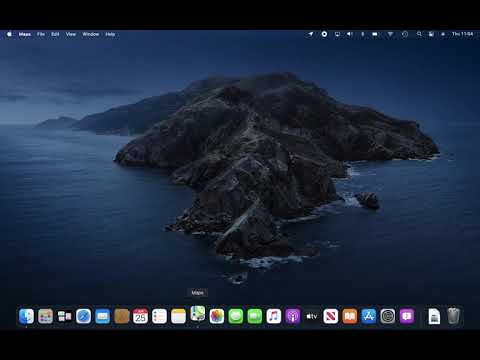The image size is (480, 360).
Task: Open the Apple menu
Action: (x=9, y=34)
